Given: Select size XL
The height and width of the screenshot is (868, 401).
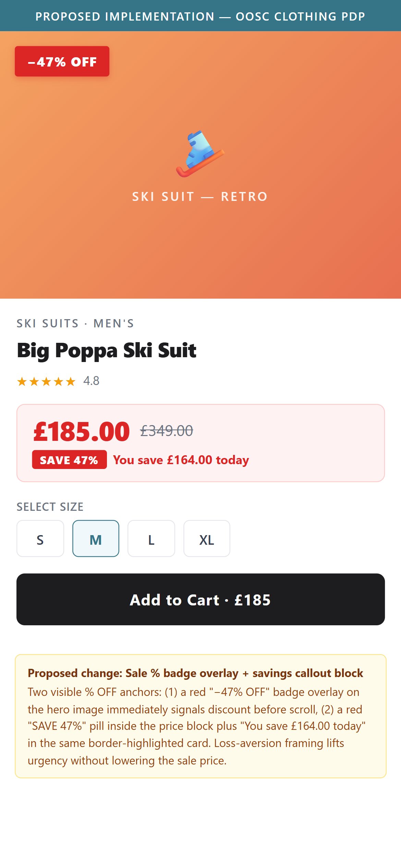Looking at the screenshot, I should pyautogui.click(x=207, y=539).
